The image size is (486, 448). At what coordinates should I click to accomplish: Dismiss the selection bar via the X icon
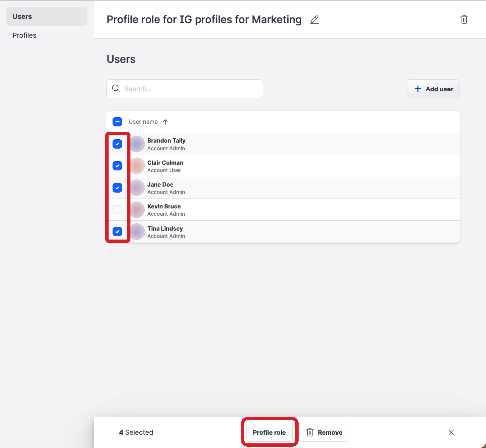[x=451, y=432]
